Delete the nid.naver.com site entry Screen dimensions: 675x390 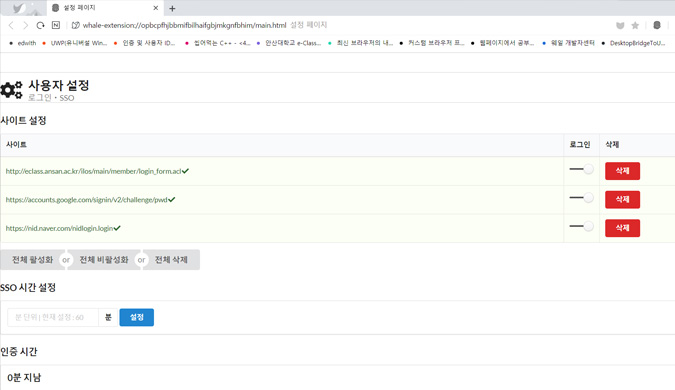pyautogui.click(x=622, y=228)
